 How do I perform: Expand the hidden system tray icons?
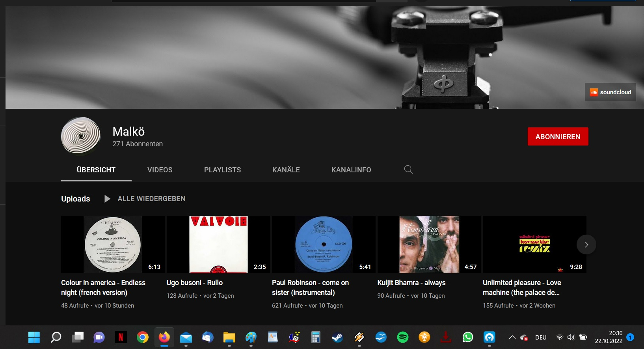[x=512, y=337]
